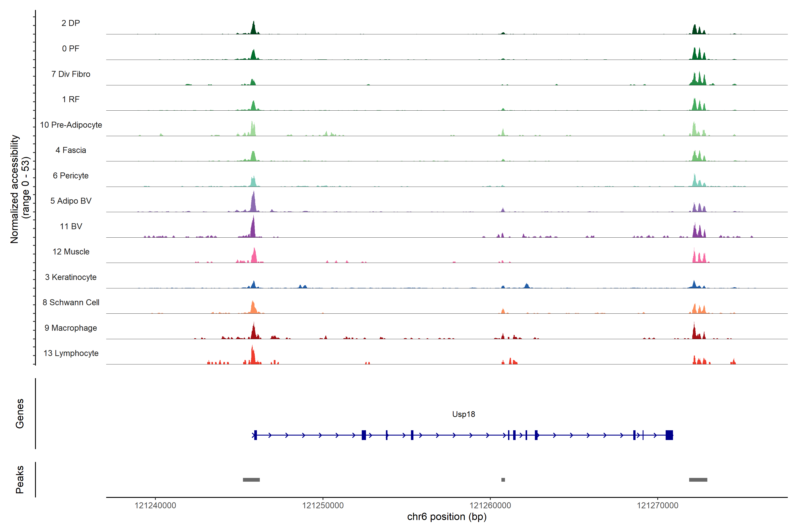Click the 9 Macrophage track label
The image size is (798, 532).
tap(70, 328)
